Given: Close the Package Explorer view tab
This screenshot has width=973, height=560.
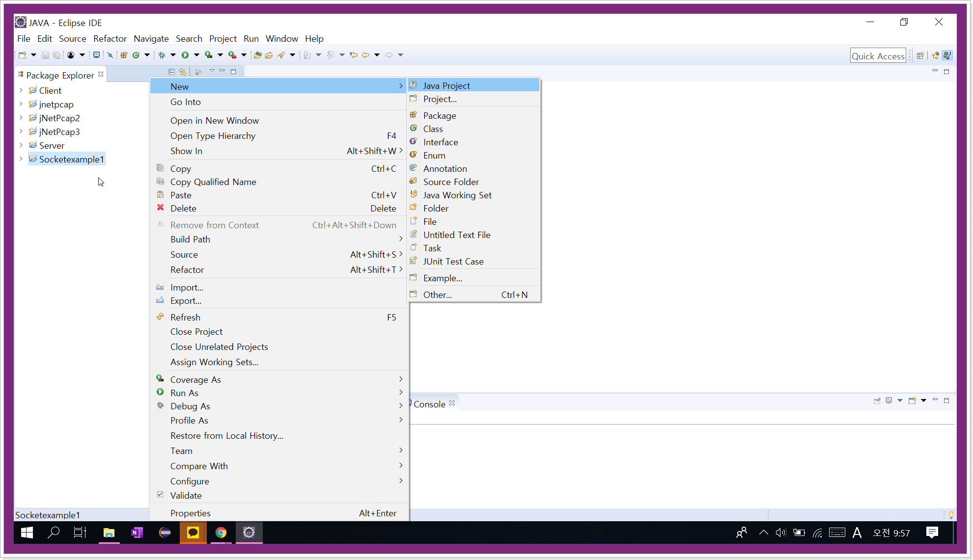Looking at the screenshot, I should 101,74.
